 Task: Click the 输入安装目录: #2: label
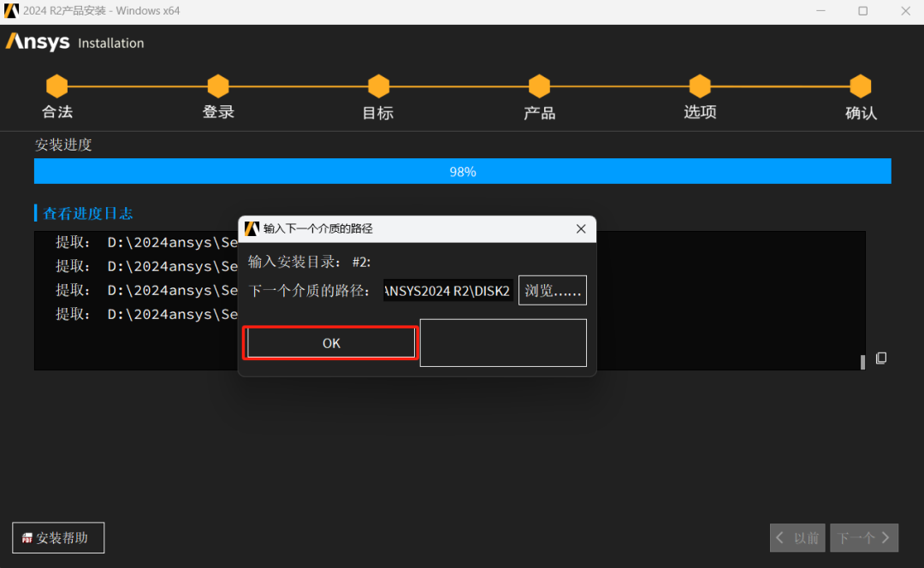[310, 262]
